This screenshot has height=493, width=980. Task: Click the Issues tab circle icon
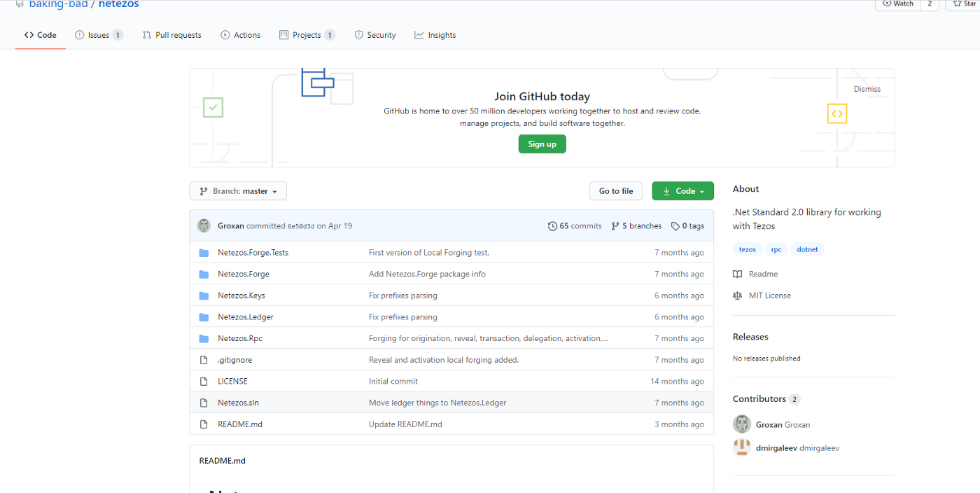coord(80,35)
